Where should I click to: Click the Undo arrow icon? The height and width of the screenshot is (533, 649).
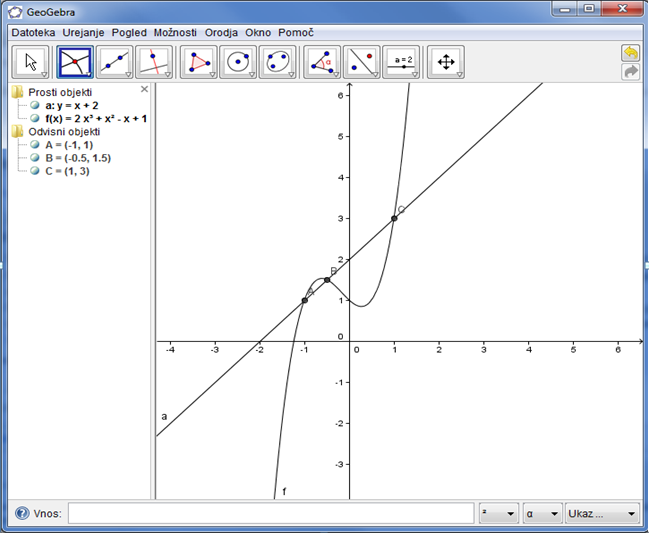click(630, 53)
